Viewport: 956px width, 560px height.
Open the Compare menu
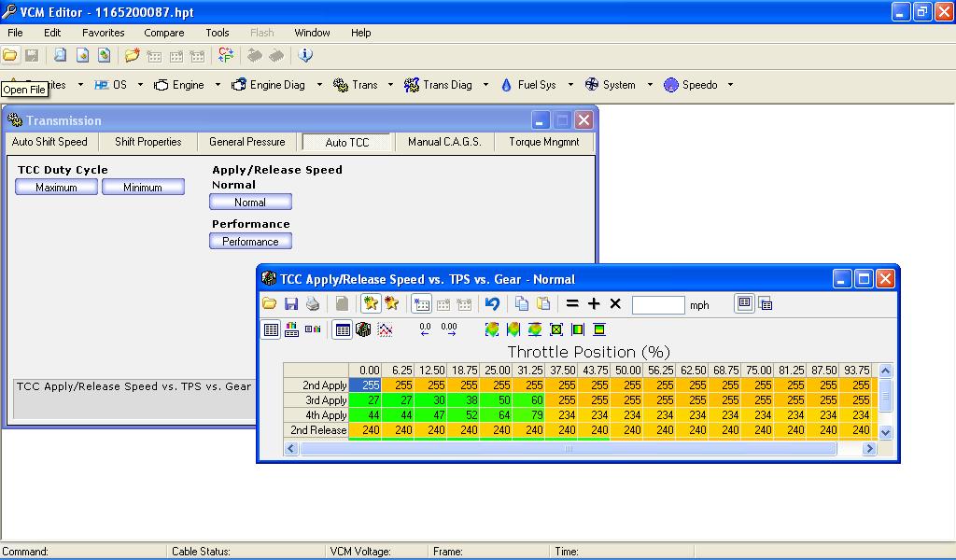pos(164,33)
